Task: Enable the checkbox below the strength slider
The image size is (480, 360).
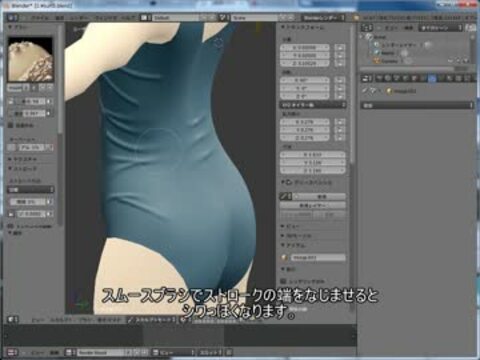Action: [10, 125]
